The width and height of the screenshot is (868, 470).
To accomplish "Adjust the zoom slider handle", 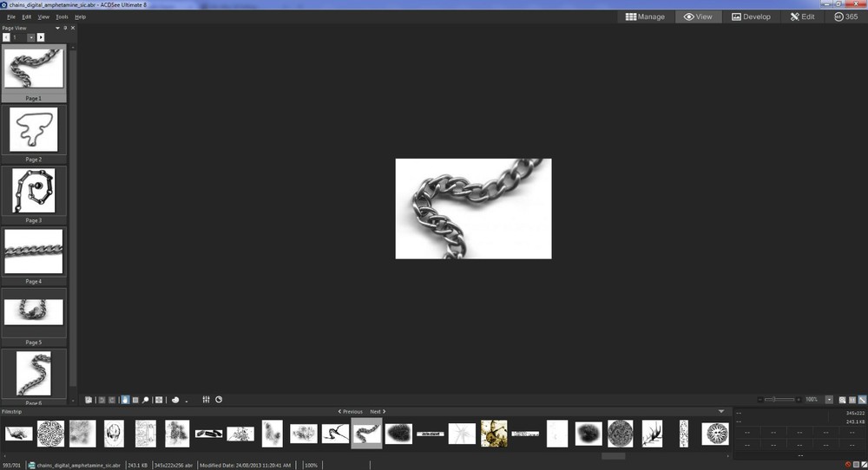I will coord(774,399).
